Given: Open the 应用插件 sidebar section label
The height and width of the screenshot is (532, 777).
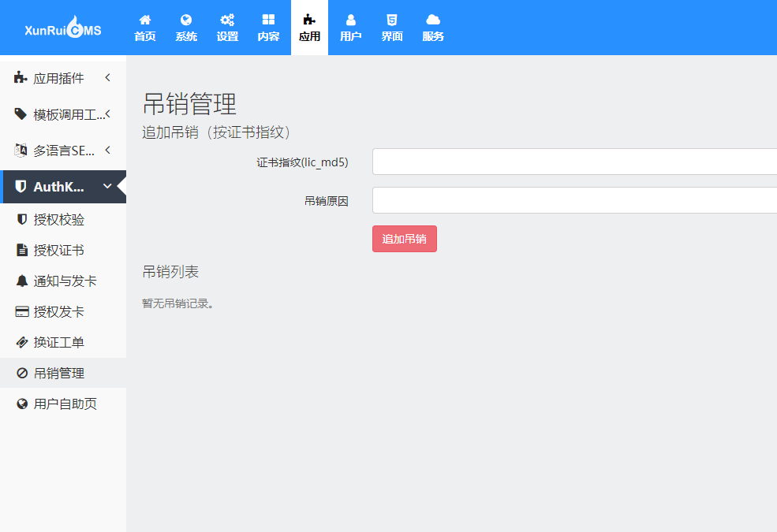Looking at the screenshot, I should click(x=59, y=78).
